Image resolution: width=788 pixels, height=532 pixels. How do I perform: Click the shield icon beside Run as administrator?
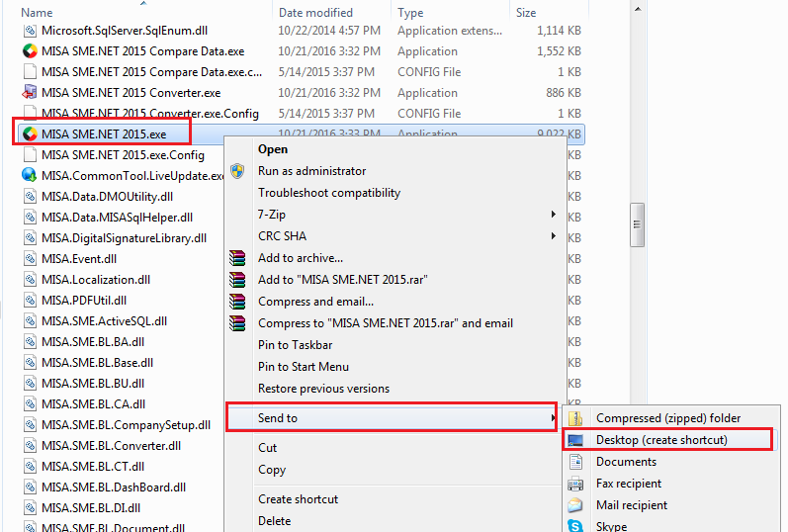pos(237,171)
